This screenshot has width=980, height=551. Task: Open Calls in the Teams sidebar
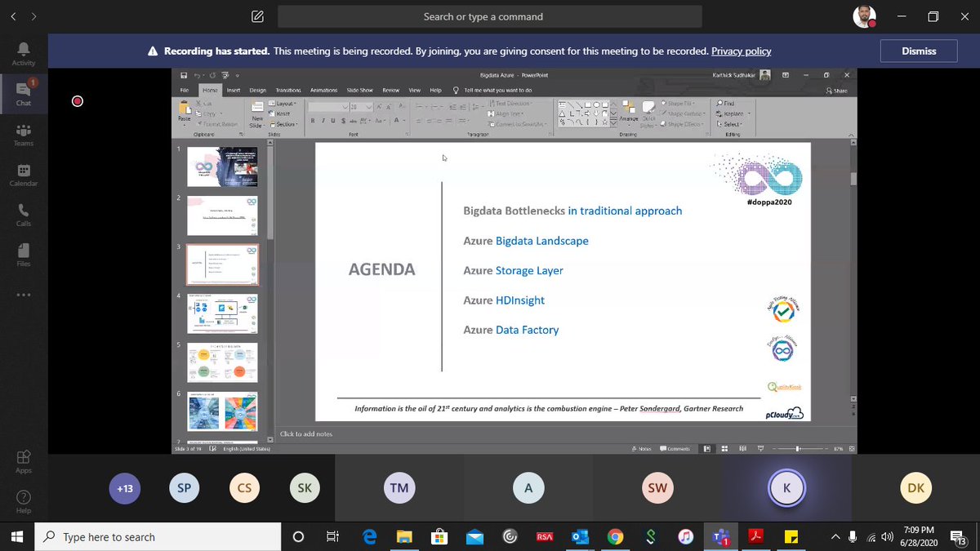click(x=23, y=216)
